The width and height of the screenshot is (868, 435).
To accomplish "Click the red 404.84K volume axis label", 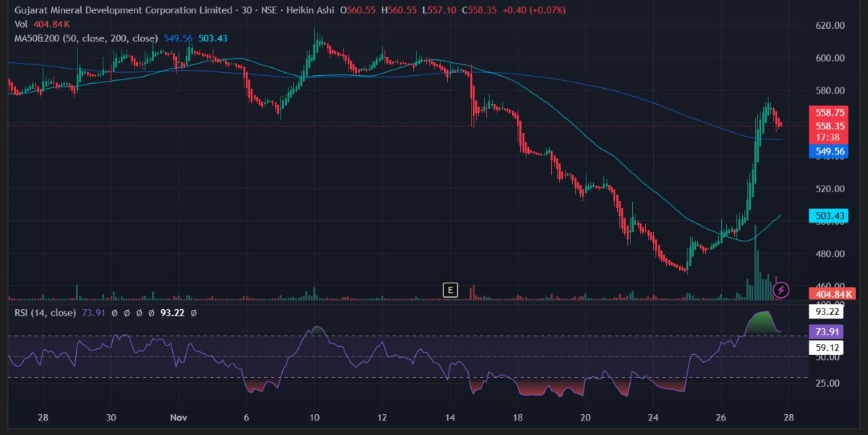I will pos(835,294).
